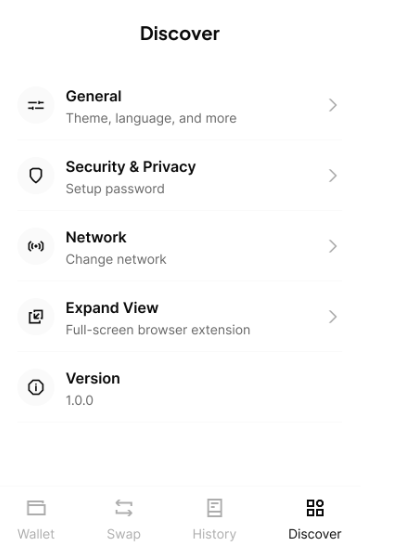Open Network row chevron arrow
Viewport: 396px width, 550px height.
(x=333, y=246)
